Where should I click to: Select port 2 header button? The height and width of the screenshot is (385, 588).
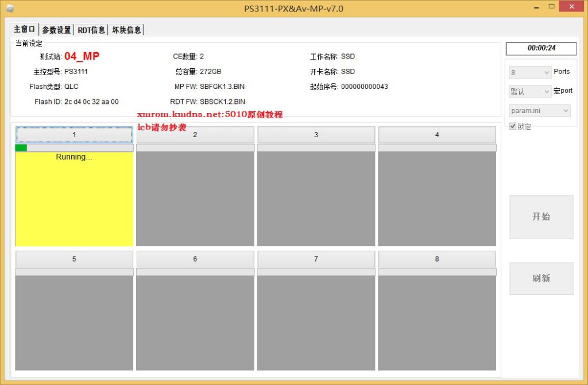click(195, 135)
